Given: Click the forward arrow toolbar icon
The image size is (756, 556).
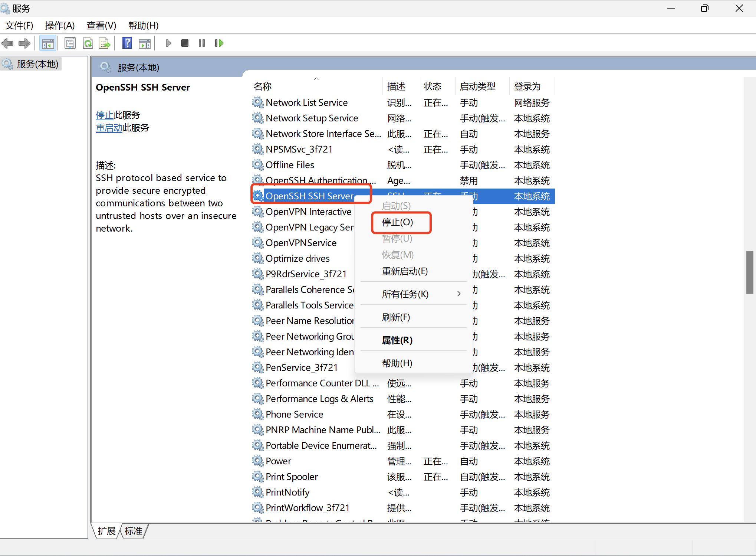Looking at the screenshot, I should [x=24, y=43].
